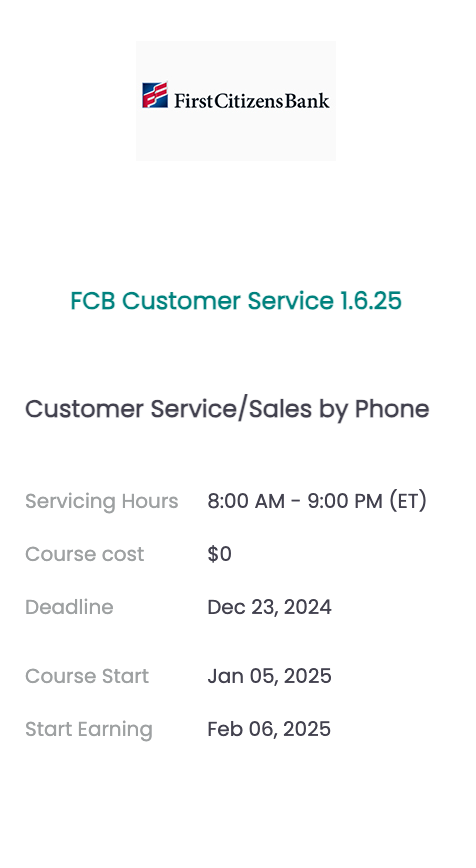The image size is (476, 868).
Task: Select the Customer Service/Sales by Phone heading
Action: pyautogui.click(x=227, y=409)
